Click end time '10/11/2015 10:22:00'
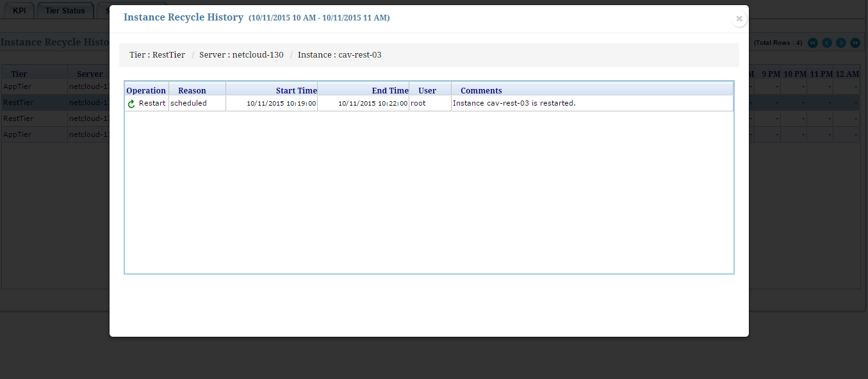868x379 pixels. point(373,104)
